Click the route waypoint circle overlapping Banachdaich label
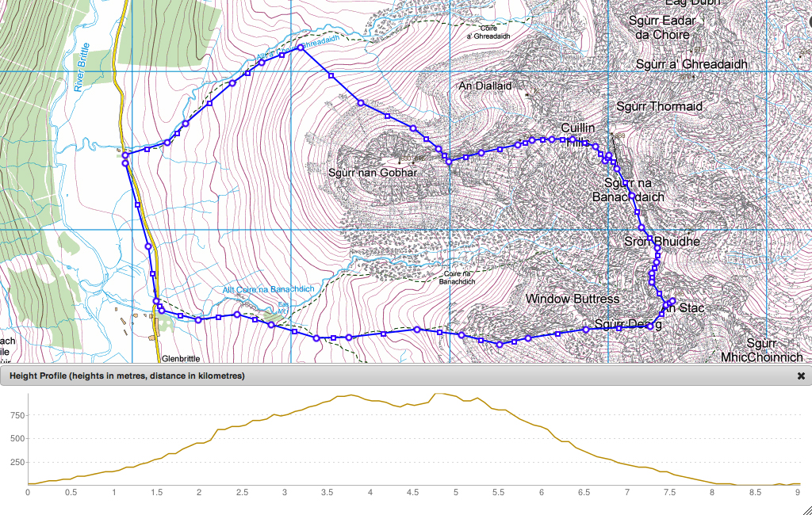The image size is (812, 515). pos(631,196)
